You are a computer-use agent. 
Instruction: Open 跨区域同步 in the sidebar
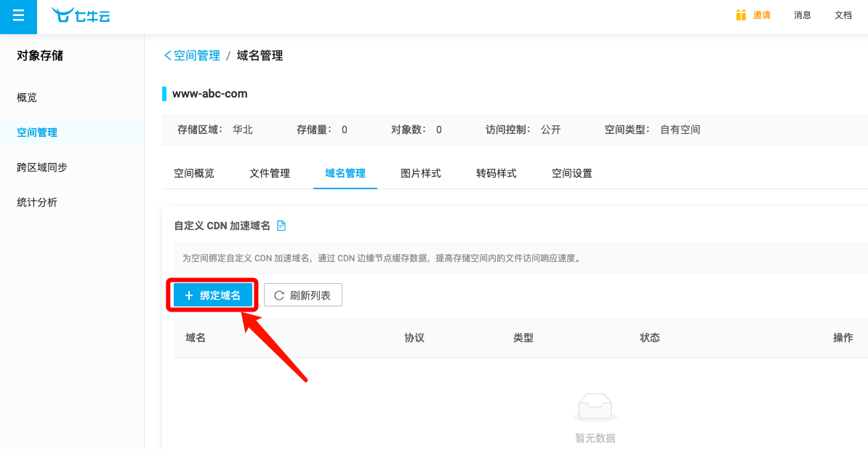point(42,167)
